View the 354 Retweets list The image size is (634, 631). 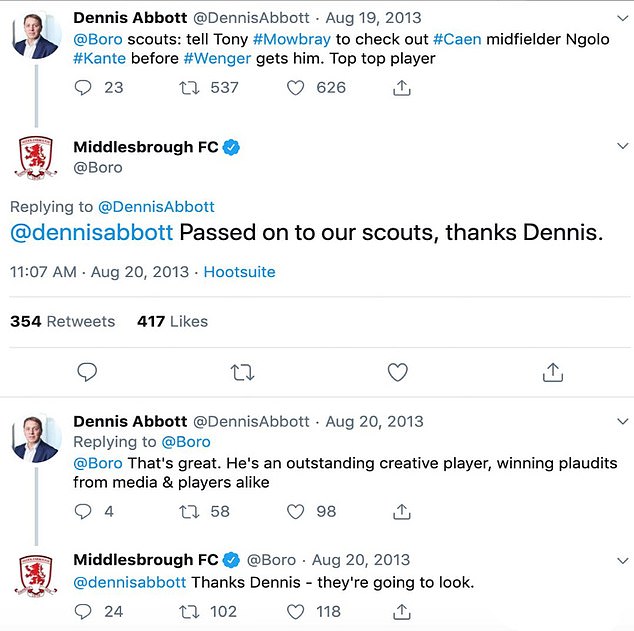click(62, 321)
